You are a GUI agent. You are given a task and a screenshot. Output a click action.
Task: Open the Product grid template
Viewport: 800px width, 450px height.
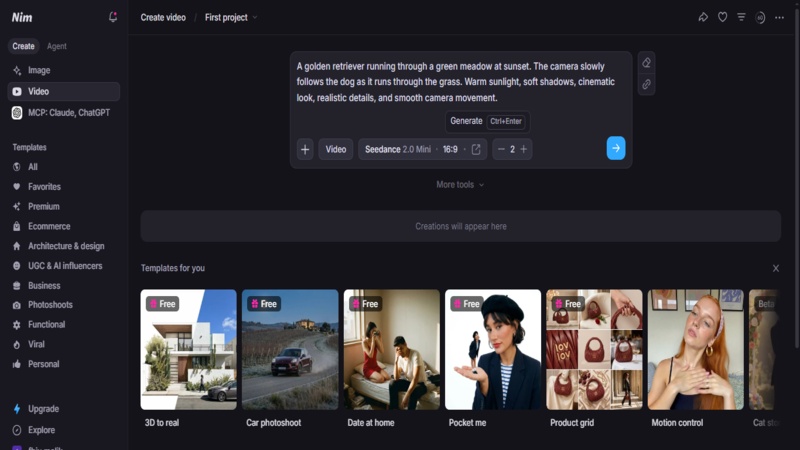point(594,349)
